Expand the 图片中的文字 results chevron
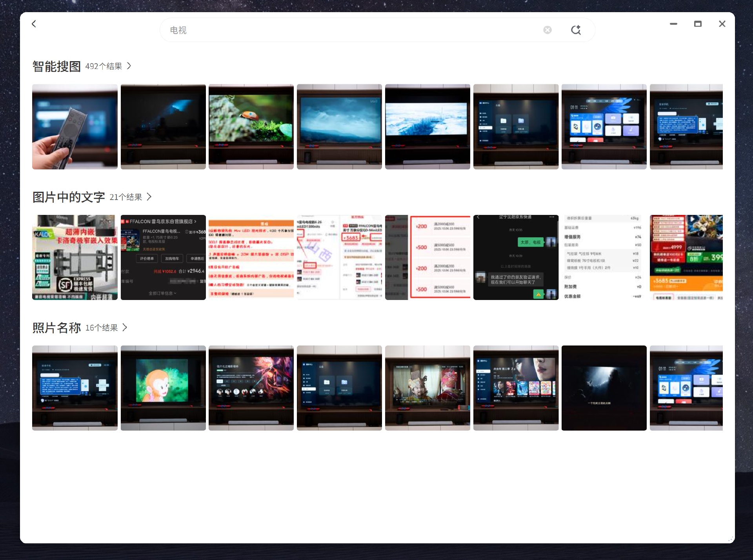 149,197
